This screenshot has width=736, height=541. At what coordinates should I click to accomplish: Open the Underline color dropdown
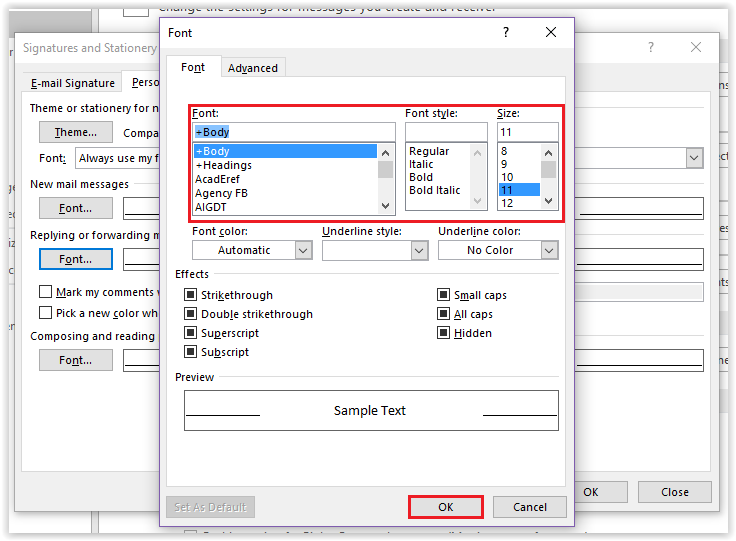click(549, 250)
